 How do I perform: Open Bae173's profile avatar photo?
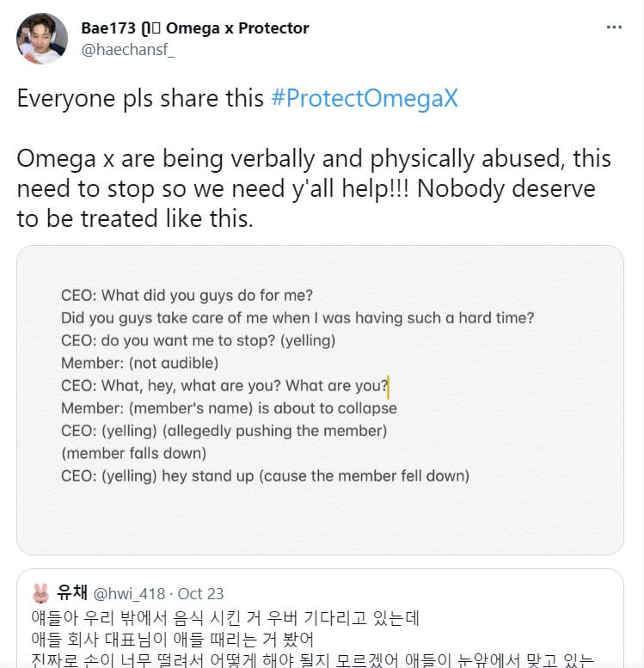pos(42,39)
